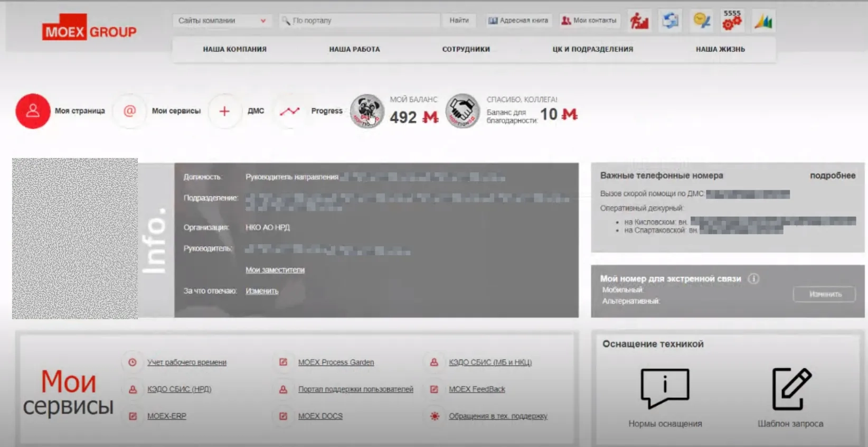Expand the Сайты компании dropdown
Viewport: 868px width, 447px height.
pyautogui.click(x=222, y=21)
